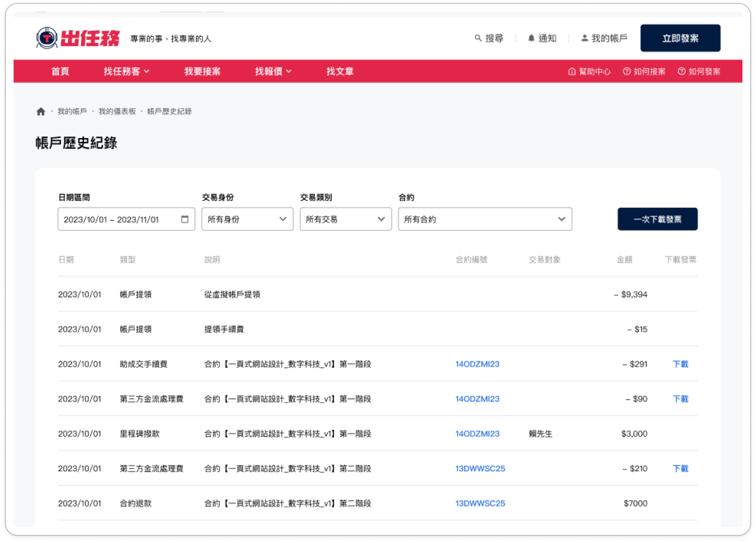Open 找任務客 in the navigation bar

point(122,71)
